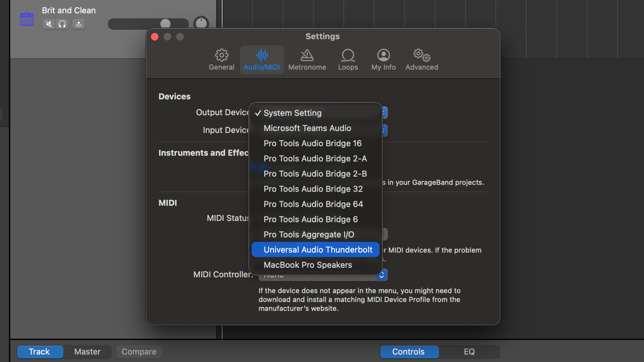Choose Pro Tools Audio Bridge 32
Screen dimensions: 644x362
tap(315, 189)
